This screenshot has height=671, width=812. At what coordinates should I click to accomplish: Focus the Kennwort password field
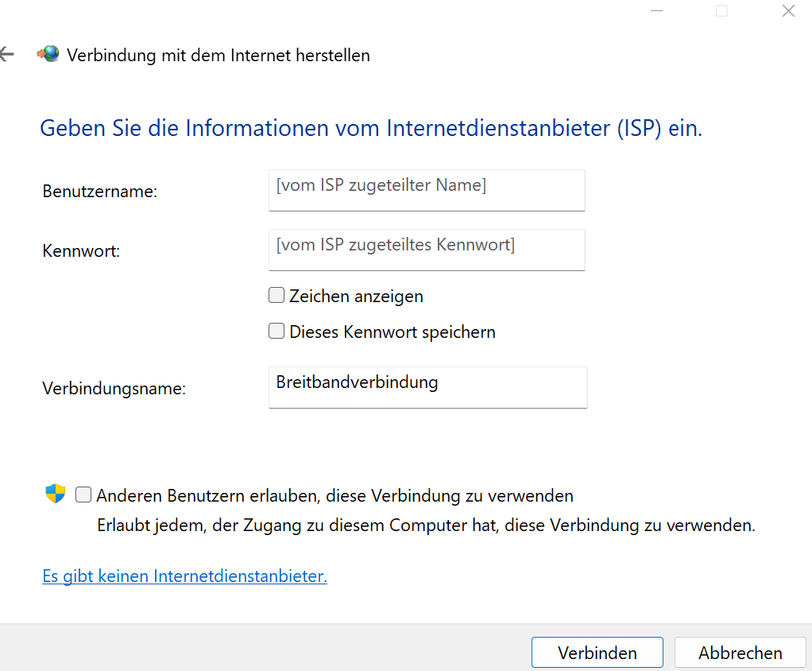[x=427, y=250]
